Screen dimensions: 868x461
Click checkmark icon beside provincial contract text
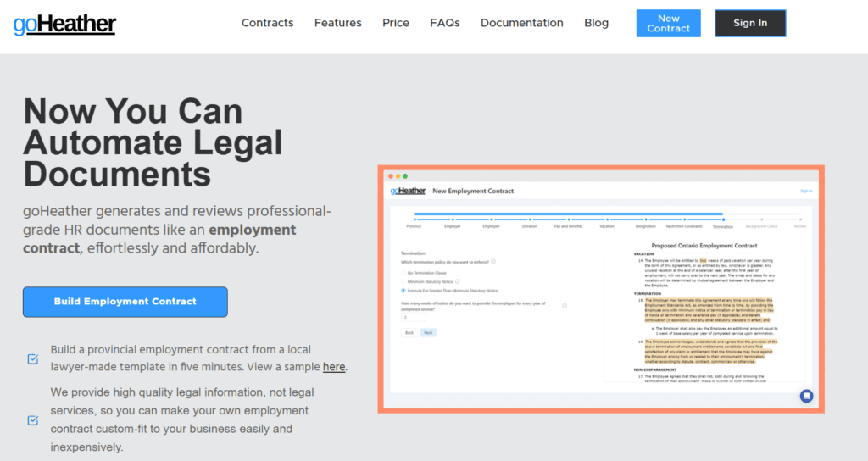coord(33,359)
